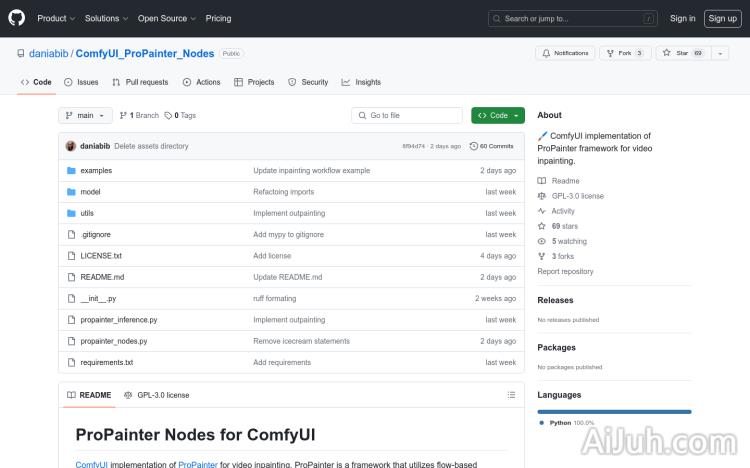The height and width of the screenshot is (468, 750).
Task: Open the utils folder
Action: coord(87,213)
